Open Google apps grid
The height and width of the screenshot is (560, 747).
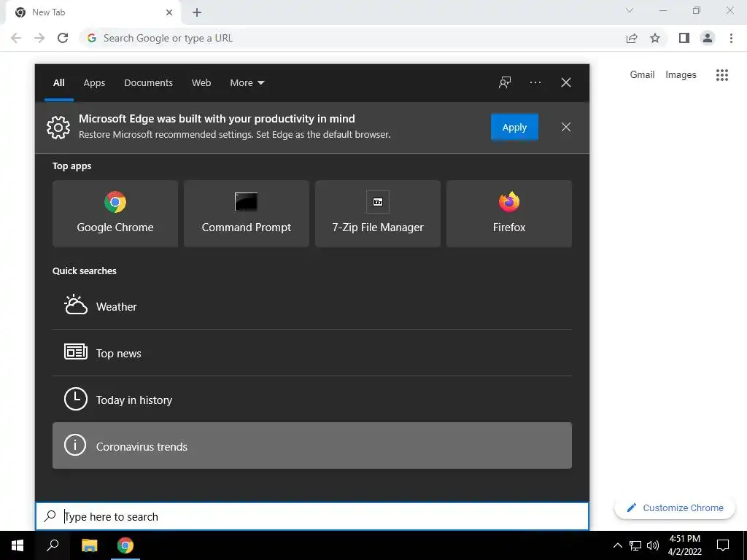(721, 75)
